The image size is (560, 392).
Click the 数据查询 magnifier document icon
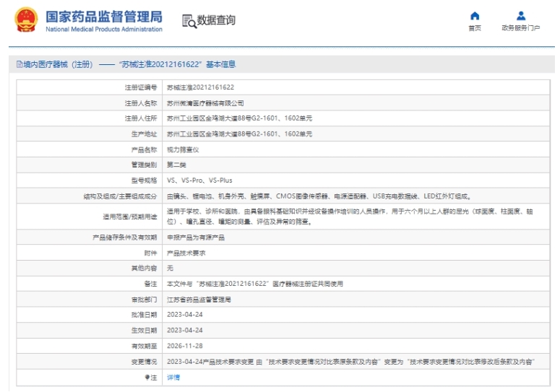pos(189,21)
